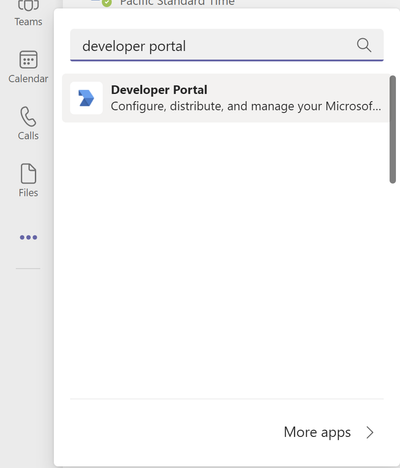
Task: Open the Teams section in sidebar
Action: (x=28, y=13)
